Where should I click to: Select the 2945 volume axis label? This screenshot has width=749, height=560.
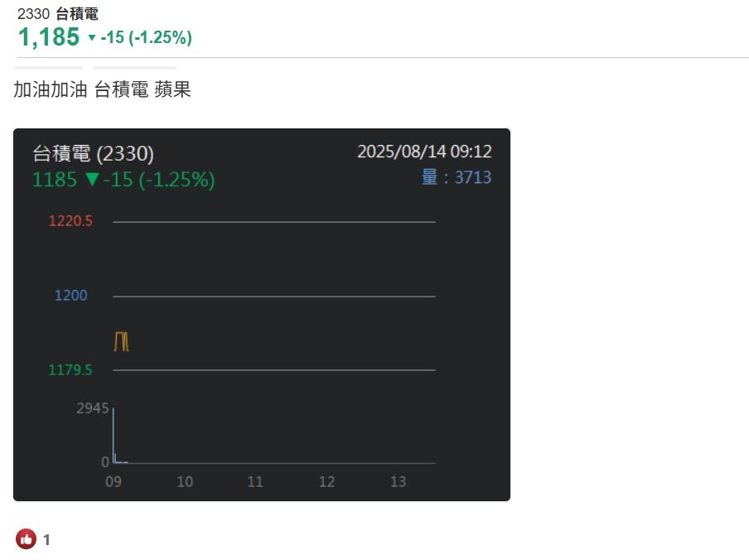pyautogui.click(x=92, y=408)
